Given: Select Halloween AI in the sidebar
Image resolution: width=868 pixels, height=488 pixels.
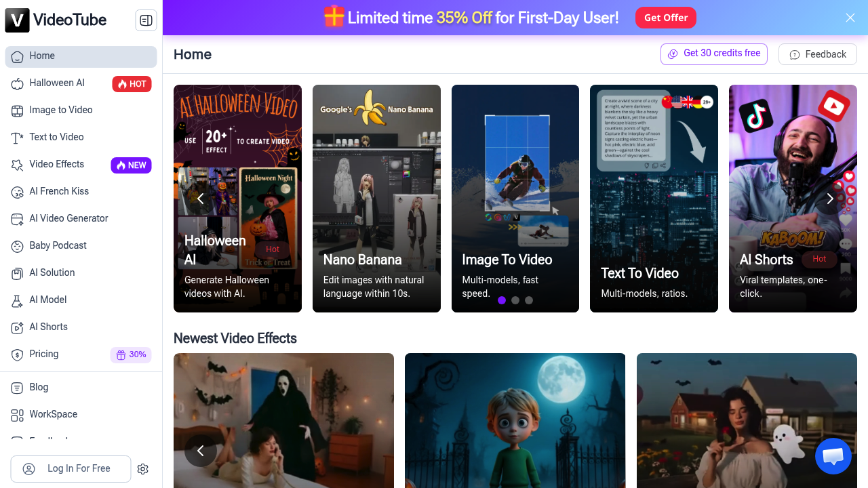Looking at the screenshot, I should [x=57, y=83].
